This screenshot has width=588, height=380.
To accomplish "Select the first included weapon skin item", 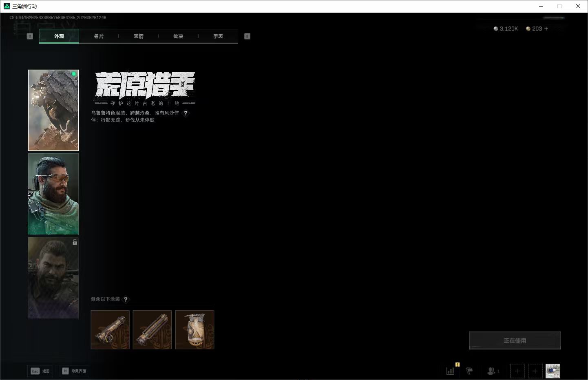I will (110, 330).
